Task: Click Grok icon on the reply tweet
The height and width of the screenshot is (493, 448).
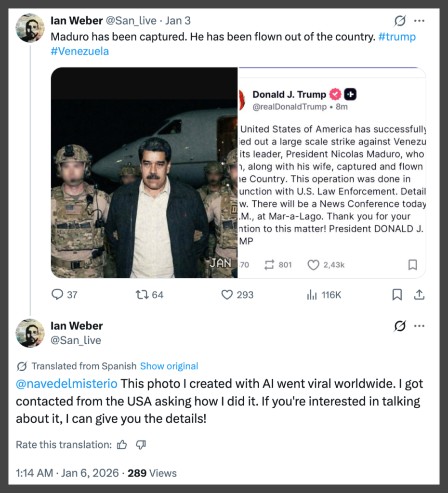Action: [x=399, y=326]
